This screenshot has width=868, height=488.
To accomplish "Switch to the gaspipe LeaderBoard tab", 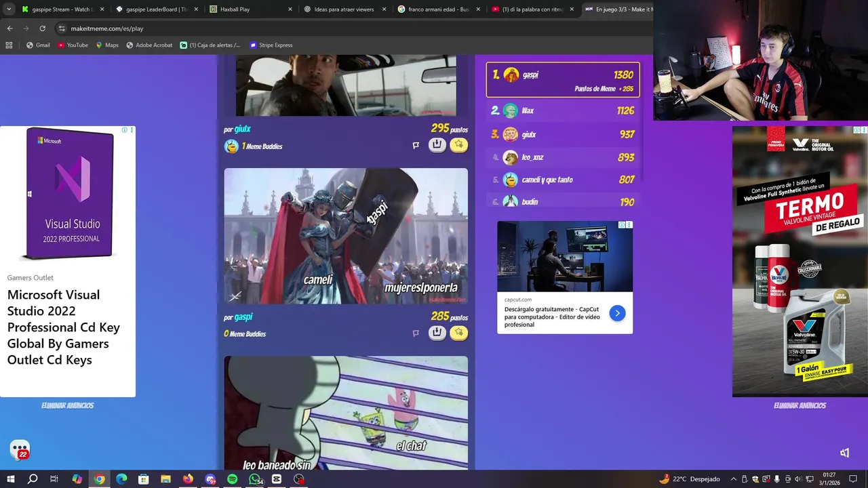I will 157,9.
